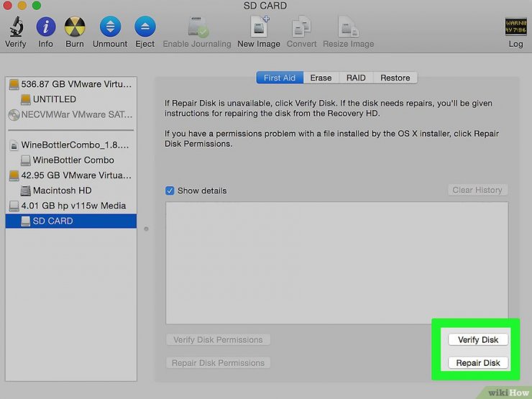The image size is (532, 399).
Task: Uncheck the Show details checkbox
Action: click(170, 191)
